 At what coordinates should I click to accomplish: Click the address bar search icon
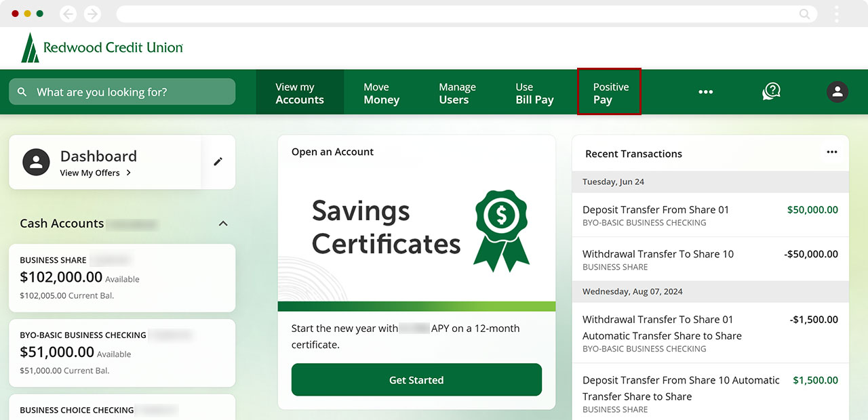point(804,14)
